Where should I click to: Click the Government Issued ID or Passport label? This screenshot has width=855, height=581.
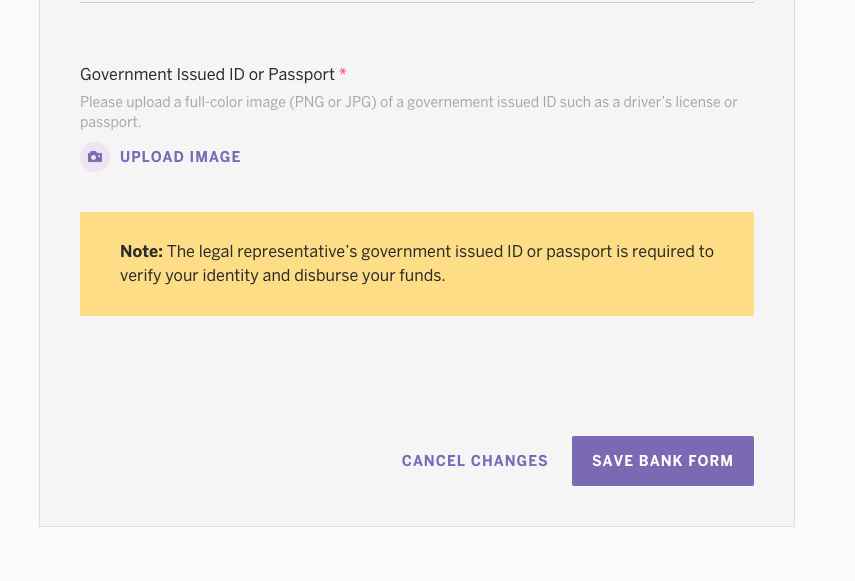[x=207, y=74]
